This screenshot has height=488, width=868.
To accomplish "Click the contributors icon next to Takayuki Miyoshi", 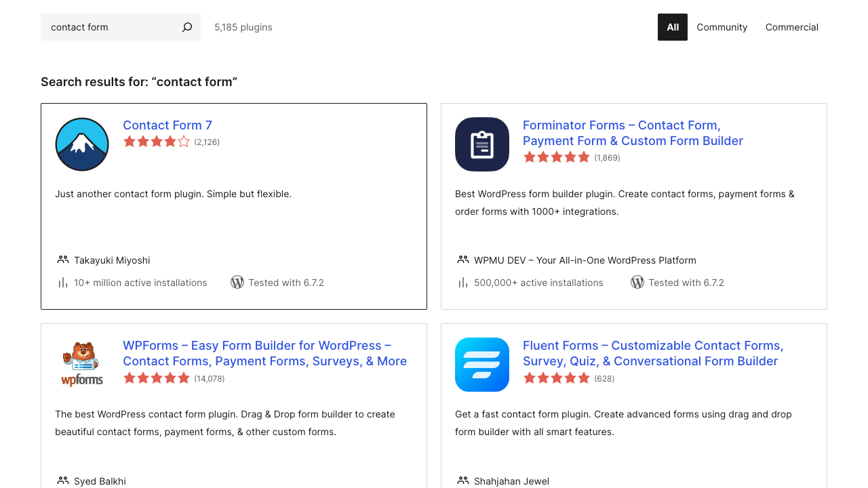I will pyautogui.click(x=62, y=259).
